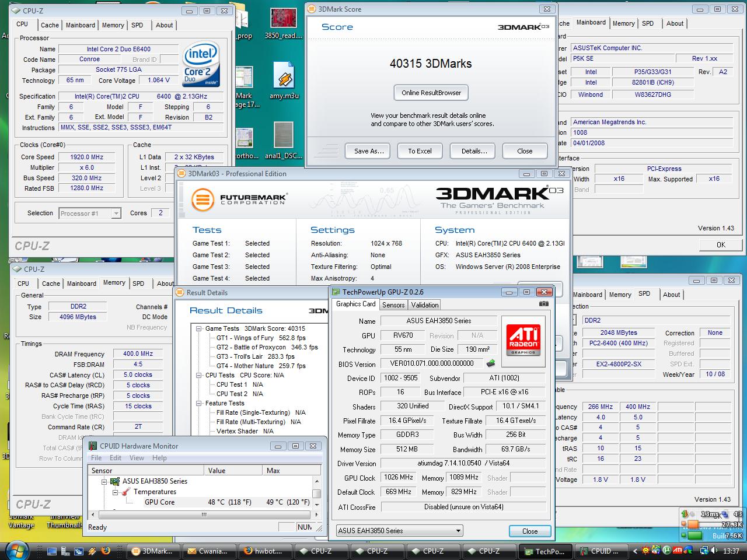Click the ATI Radeon logo in GPU-Z
Screen dimensions: 747x560
tap(523, 341)
